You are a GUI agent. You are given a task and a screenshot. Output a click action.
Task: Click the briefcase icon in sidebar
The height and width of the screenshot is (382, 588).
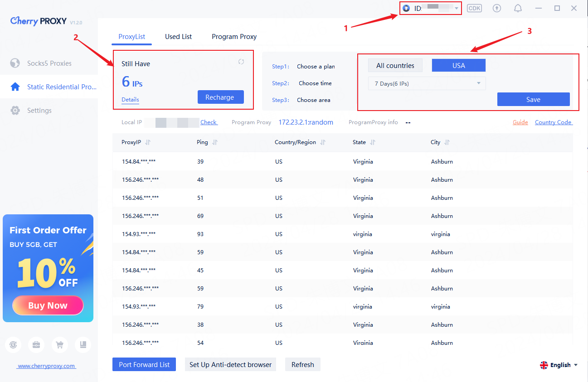(x=36, y=345)
